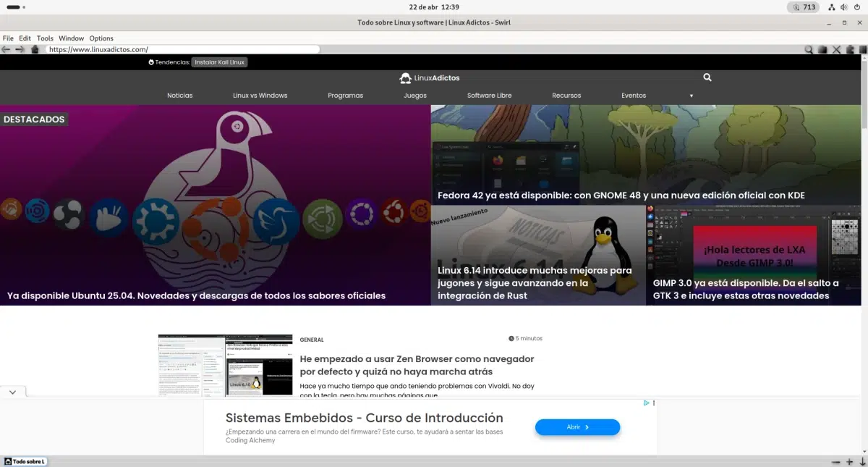The height and width of the screenshot is (467, 868).
Task: Click the Zen Browser article thumbnail
Action: 225,365
